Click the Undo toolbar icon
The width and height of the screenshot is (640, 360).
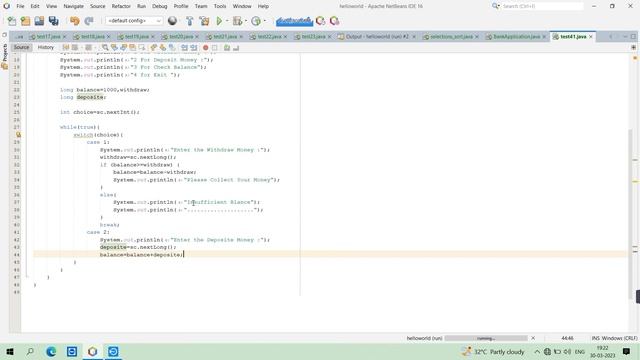tap(75, 21)
